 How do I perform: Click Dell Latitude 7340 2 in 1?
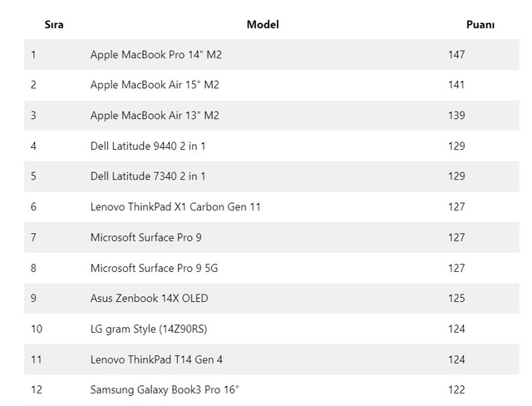pyautogui.click(x=148, y=176)
